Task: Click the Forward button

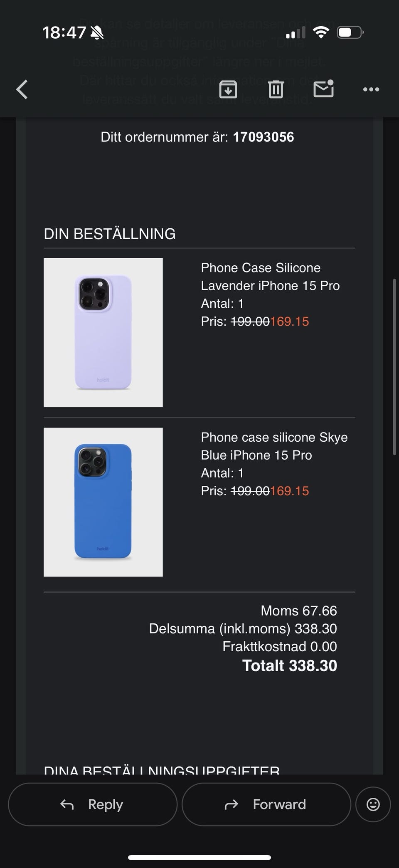Action: (266, 804)
